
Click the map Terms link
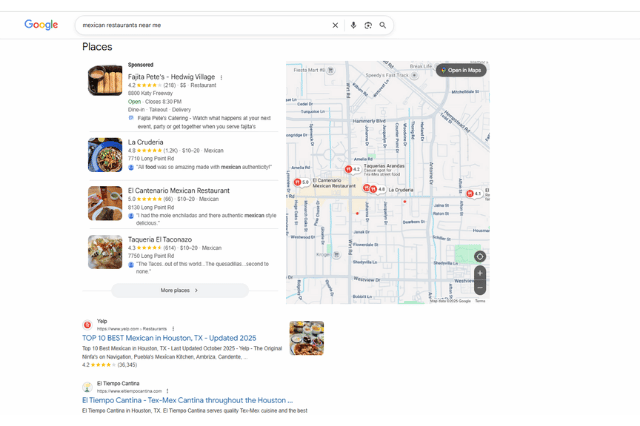480,301
